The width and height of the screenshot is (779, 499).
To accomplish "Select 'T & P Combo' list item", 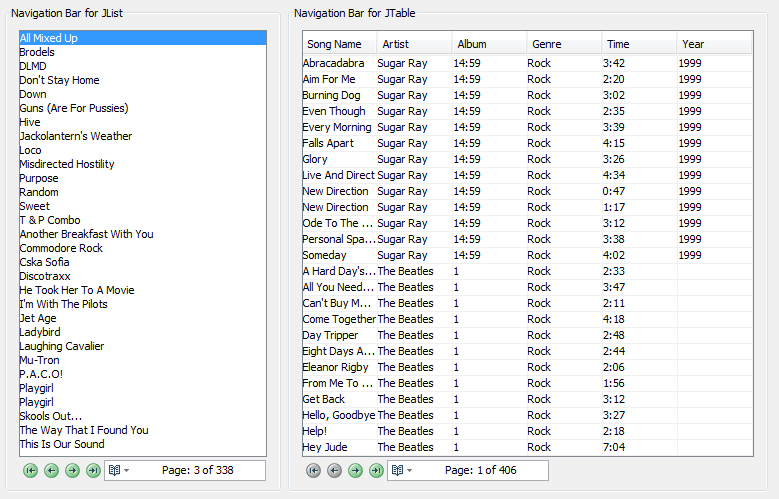I will pyautogui.click(x=143, y=220).
